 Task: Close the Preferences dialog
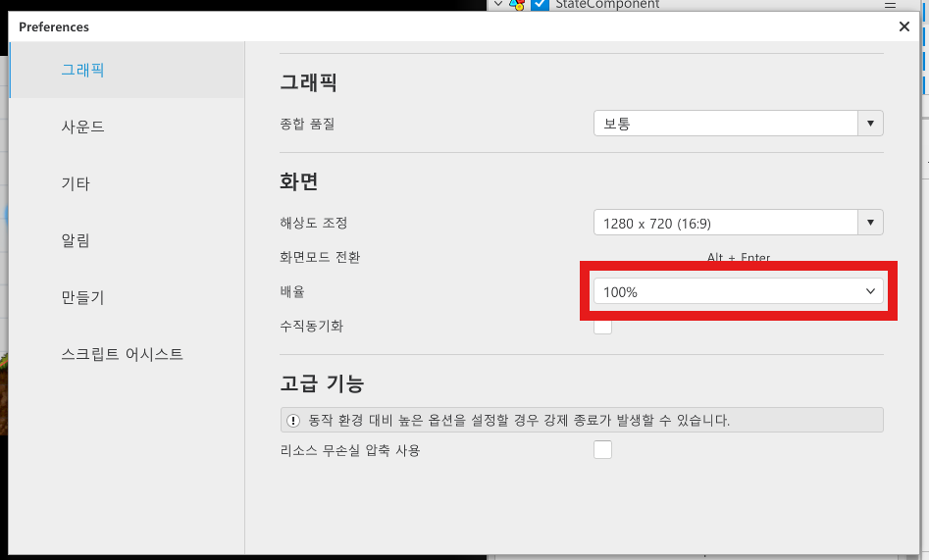point(904,26)
